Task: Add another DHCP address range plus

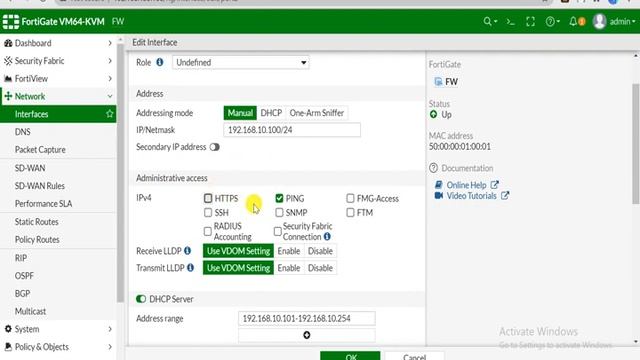Action: [x=307, y=335]
